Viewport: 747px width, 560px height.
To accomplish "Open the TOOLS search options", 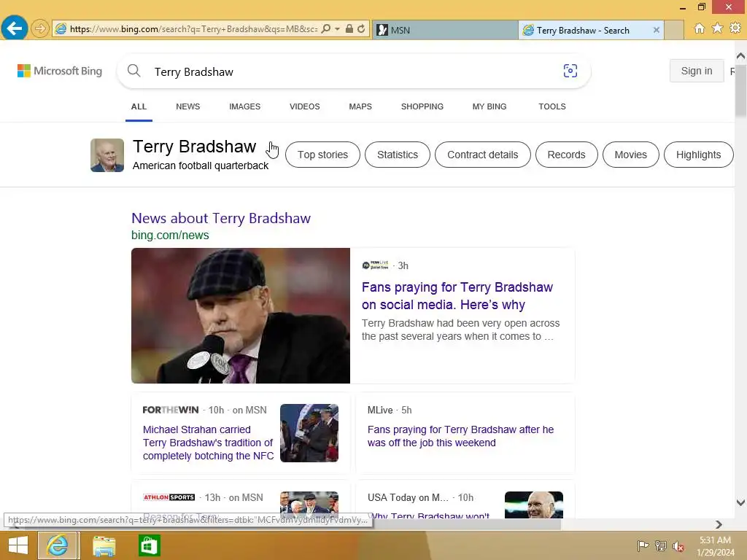I will click(552, 106).
